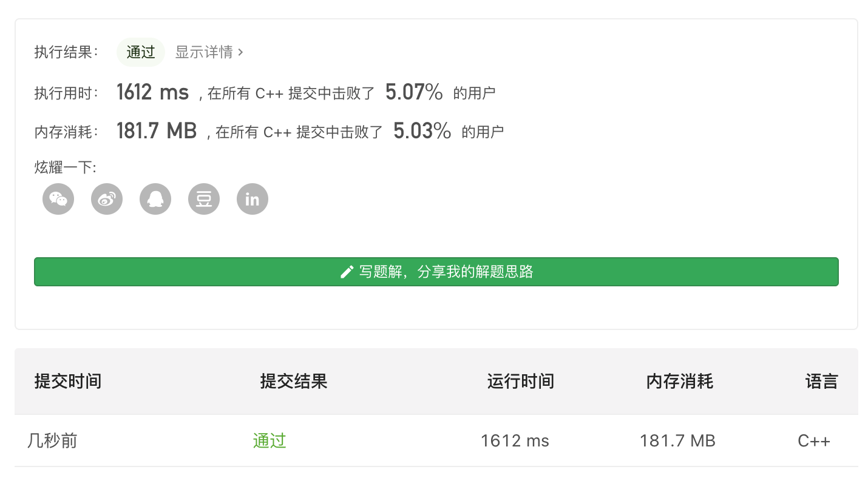Select the 运行时间 column header
The height and width of the screenshot is (478, 868).
click(521, 382)
